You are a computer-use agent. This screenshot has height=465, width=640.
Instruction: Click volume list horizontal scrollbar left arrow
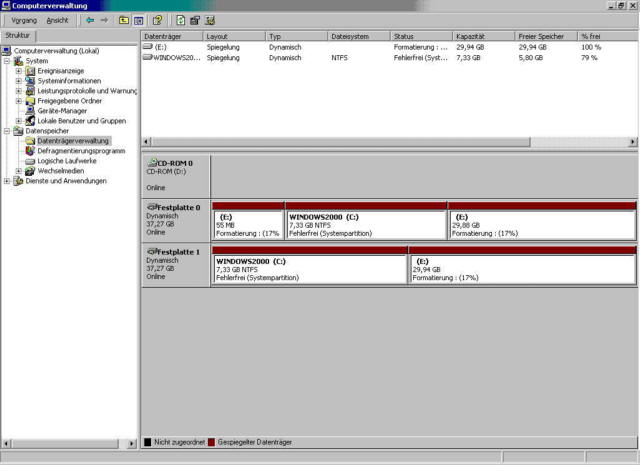tap(146, 142)
